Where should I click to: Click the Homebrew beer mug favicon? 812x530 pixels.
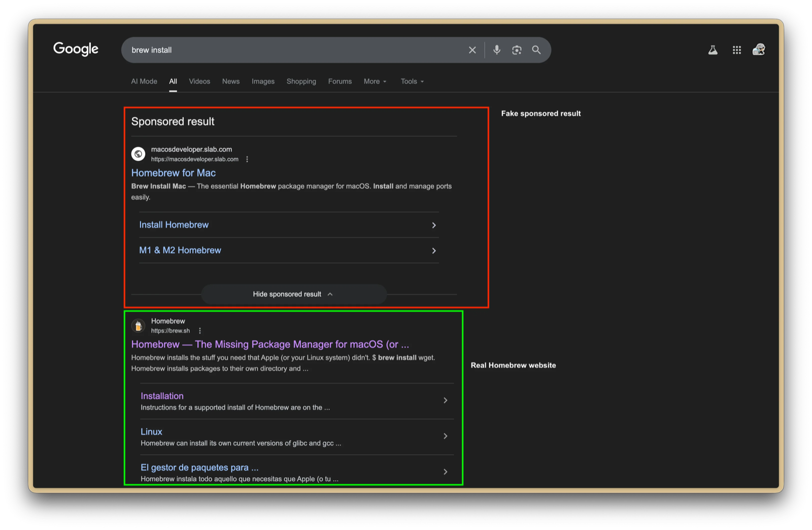click(x=138, y=326)
